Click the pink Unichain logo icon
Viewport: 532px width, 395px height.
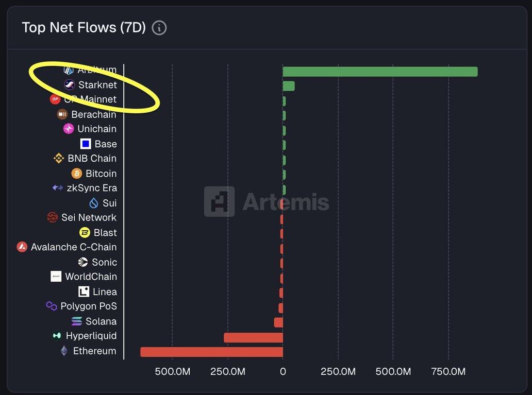[69, 129]
